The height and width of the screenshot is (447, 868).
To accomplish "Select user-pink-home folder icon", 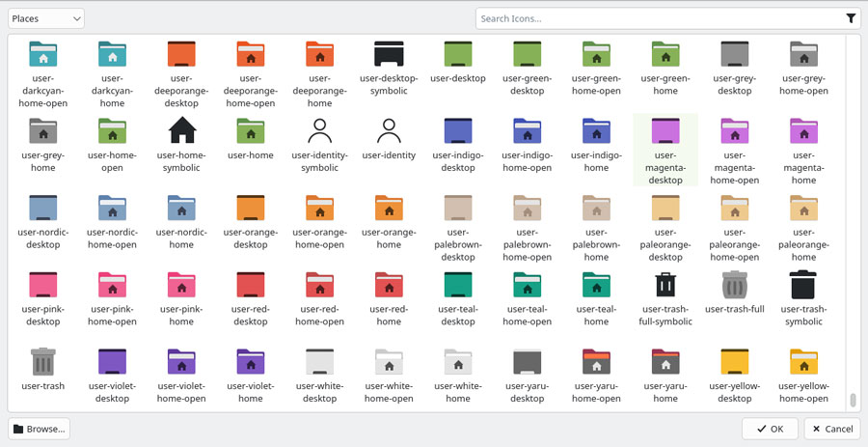I will [x=181, y=285].
